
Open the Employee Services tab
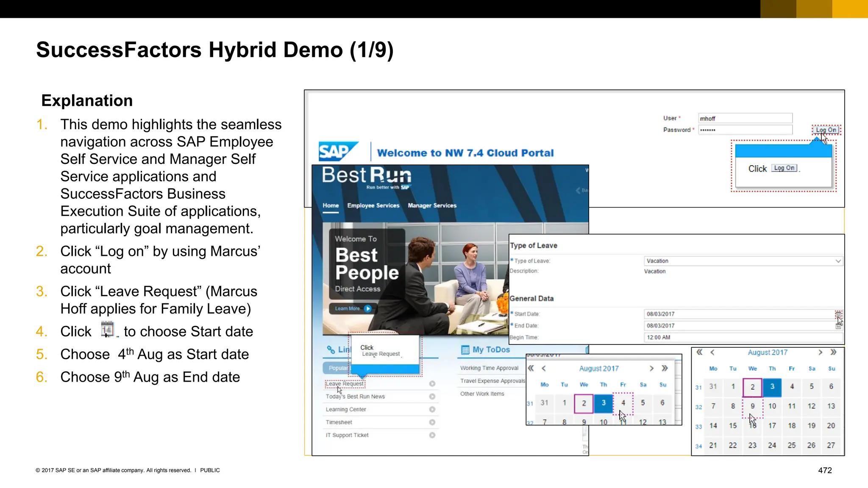373,205
